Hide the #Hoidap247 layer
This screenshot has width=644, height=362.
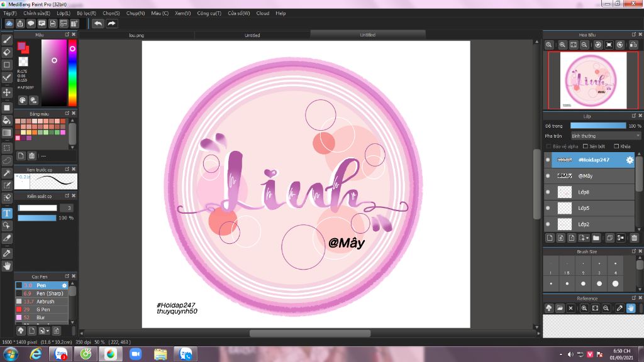(x=548, y=160)
